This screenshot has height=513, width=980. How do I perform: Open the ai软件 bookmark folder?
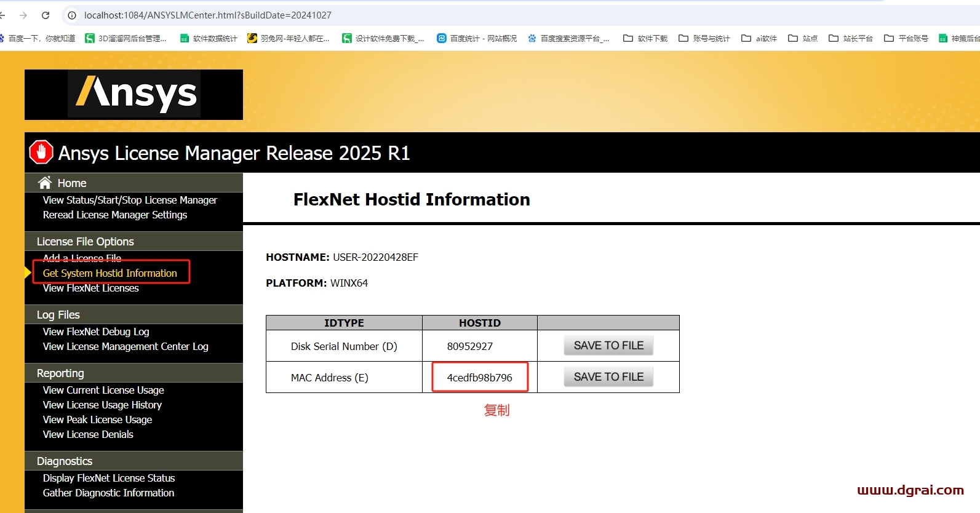pos(759,38)
